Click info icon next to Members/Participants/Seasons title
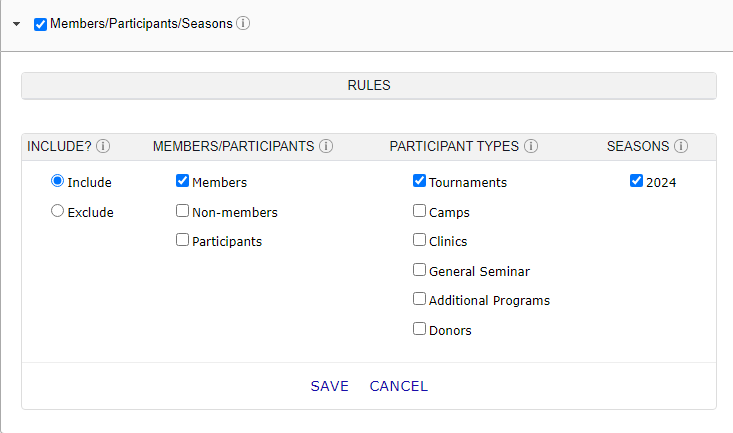This screenshot has width=733, height=433. pyautogui.click(x=243, y=23)
